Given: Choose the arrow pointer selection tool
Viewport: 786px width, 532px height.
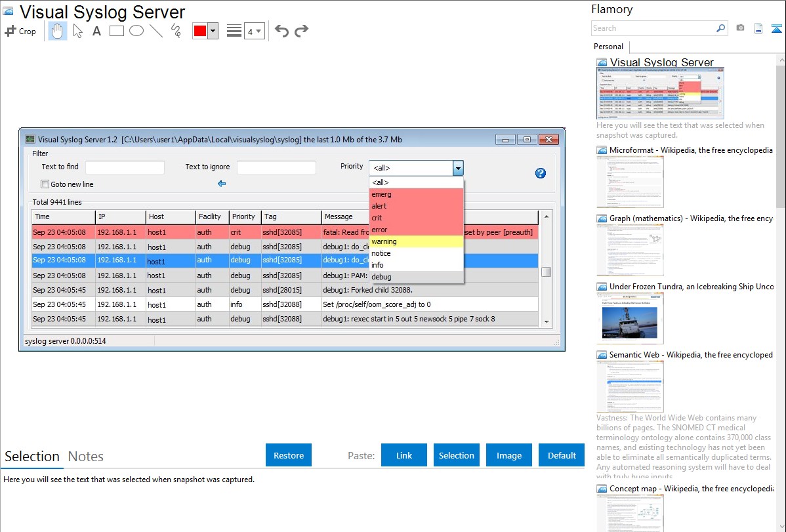Looking at the screenshot, I should point(77,31).
